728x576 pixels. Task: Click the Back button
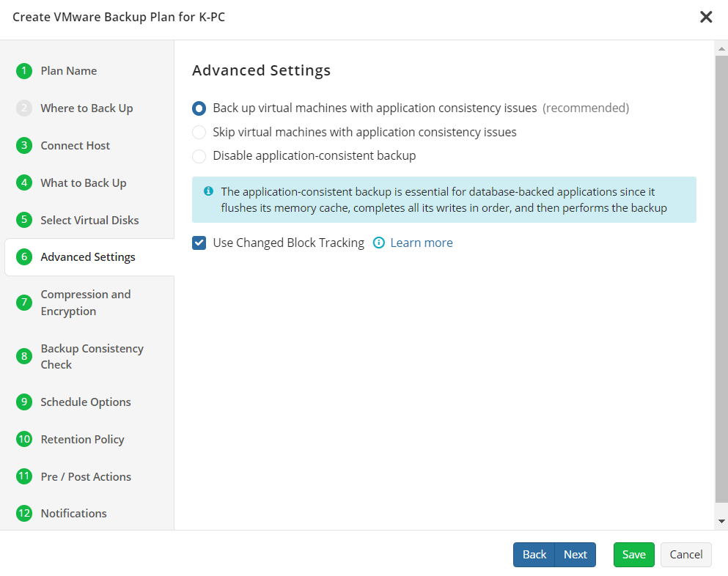[534, 555]
